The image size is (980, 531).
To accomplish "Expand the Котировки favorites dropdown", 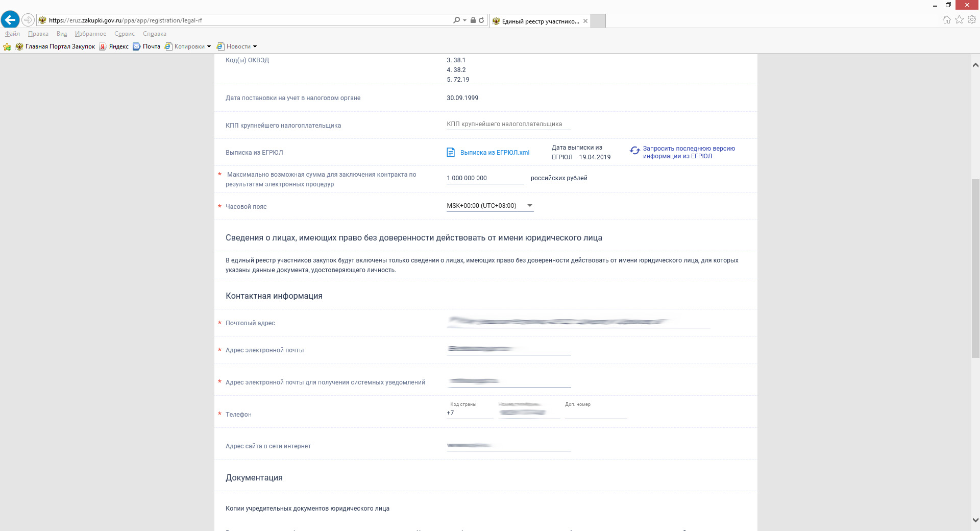I will (209, 46).
